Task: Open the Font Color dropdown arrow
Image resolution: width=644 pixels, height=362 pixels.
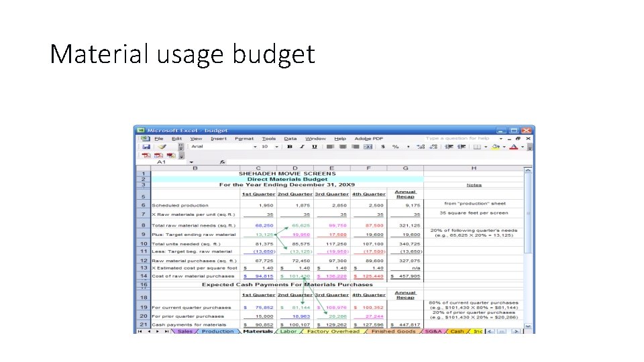Action: (523, 147)
